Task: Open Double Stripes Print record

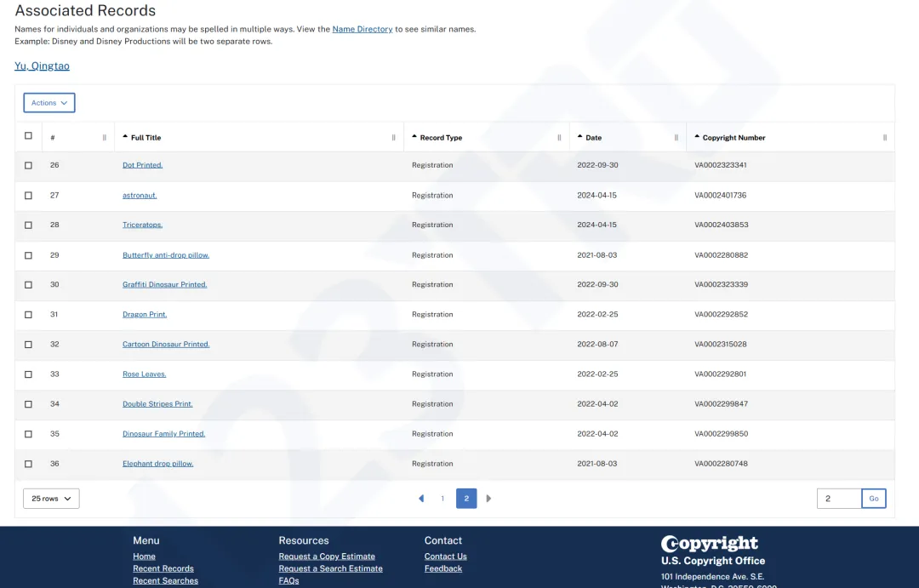Action: tap(157, 404)
